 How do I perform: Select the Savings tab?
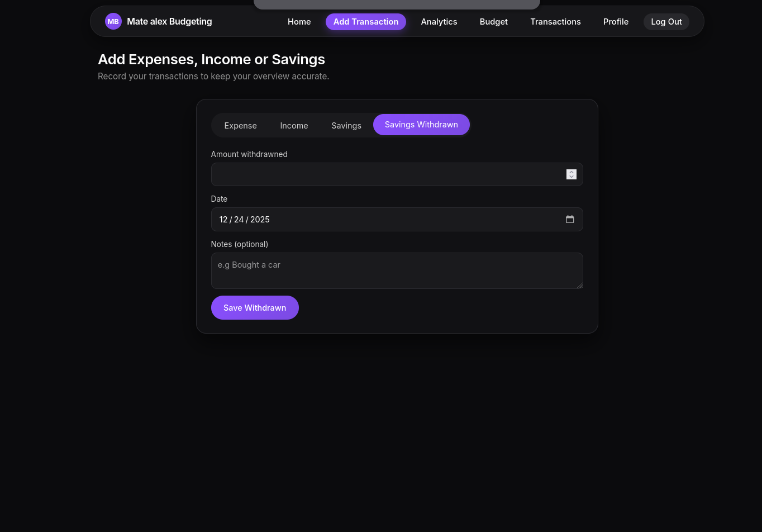pyautogui.click(x=346, y=125)
